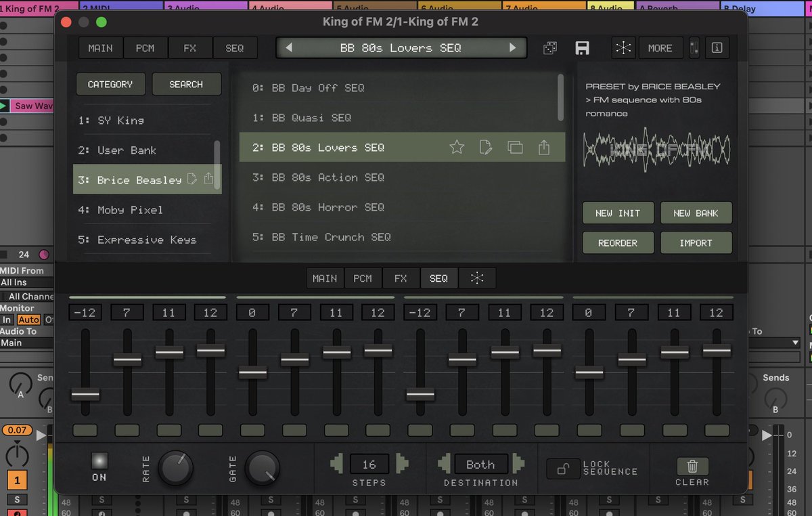Open the top PCM tab
812x516 pixels.
[145, 48]
